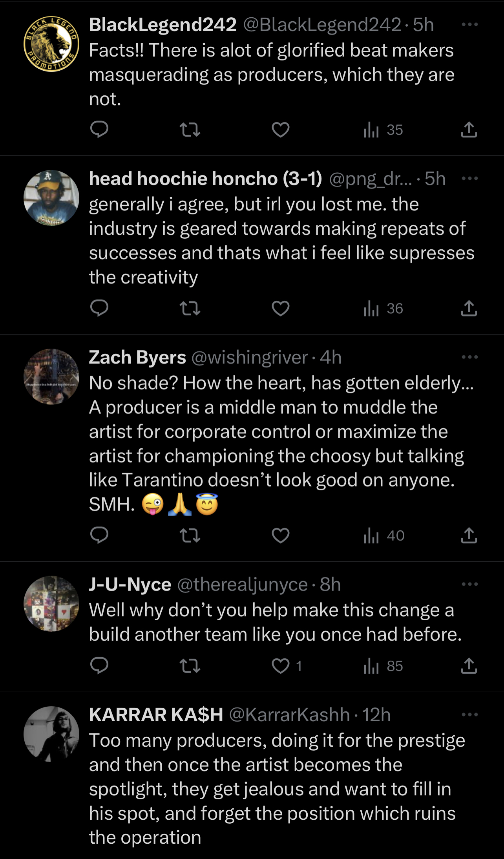Open the @therealjunyce profile handle
This screenshot has height=859, width=504.
coord(242,584)
